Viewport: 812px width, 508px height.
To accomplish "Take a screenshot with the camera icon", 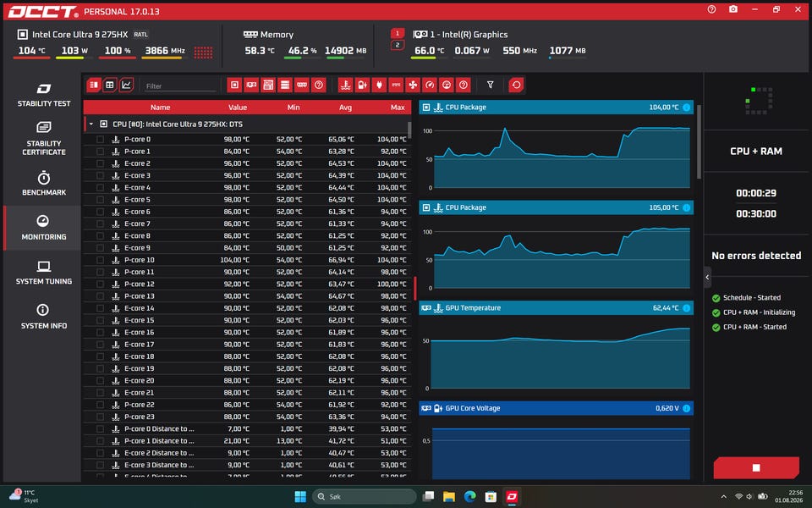I will [x=733, y=9].
